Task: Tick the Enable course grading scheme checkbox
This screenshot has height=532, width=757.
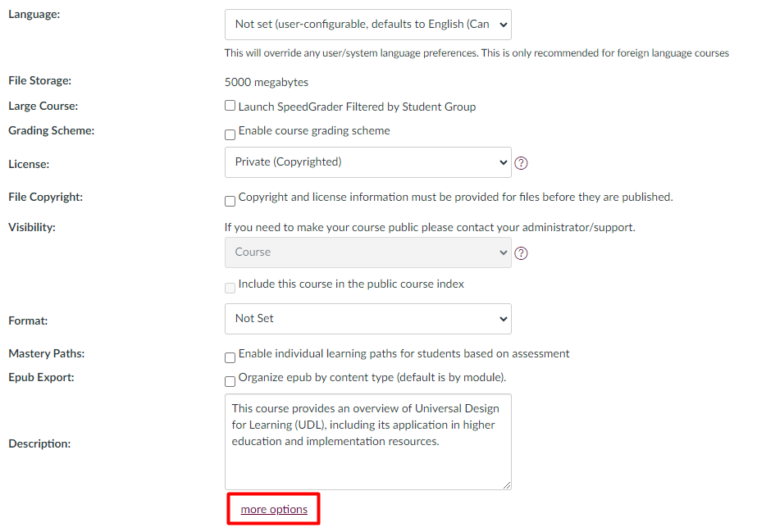Action: tap(230, 135)
